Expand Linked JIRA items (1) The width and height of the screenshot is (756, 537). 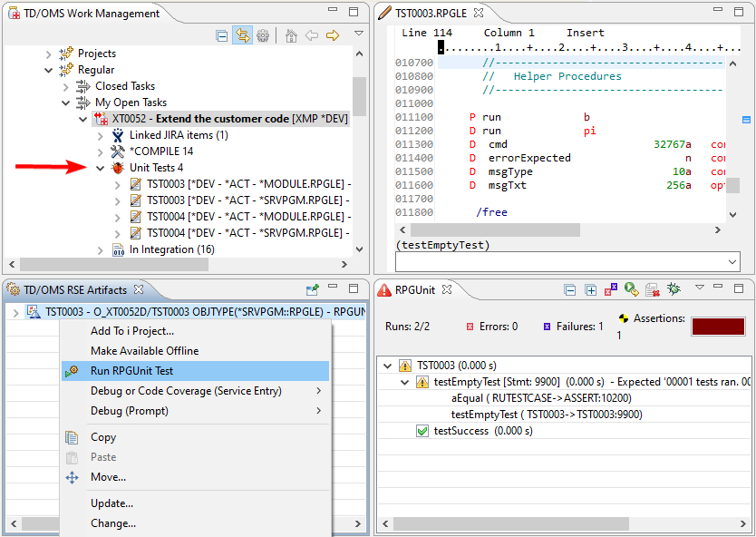pos(101,136)
